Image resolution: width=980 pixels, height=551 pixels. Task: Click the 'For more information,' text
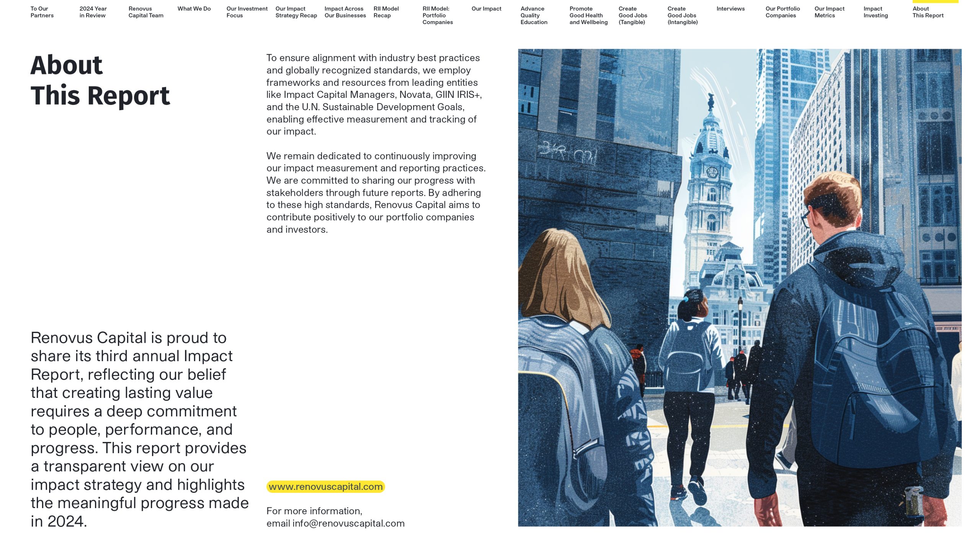[x=314, y=511]
